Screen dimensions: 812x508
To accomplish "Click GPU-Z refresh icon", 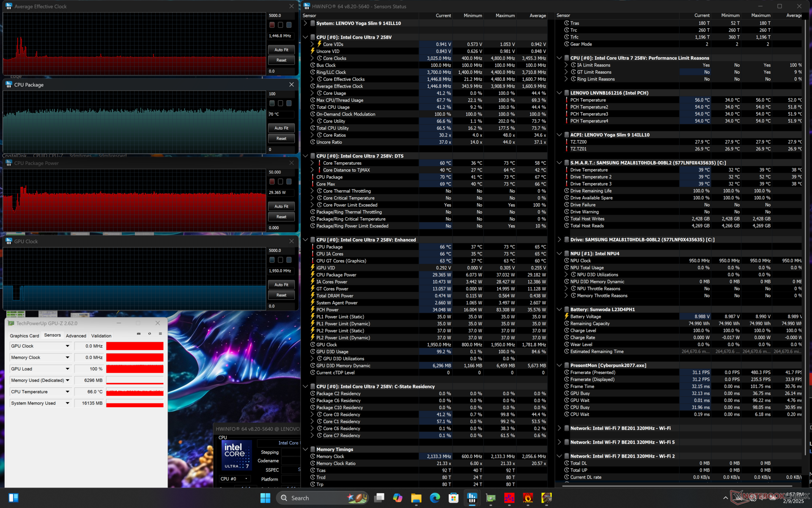I will point(149,334).
